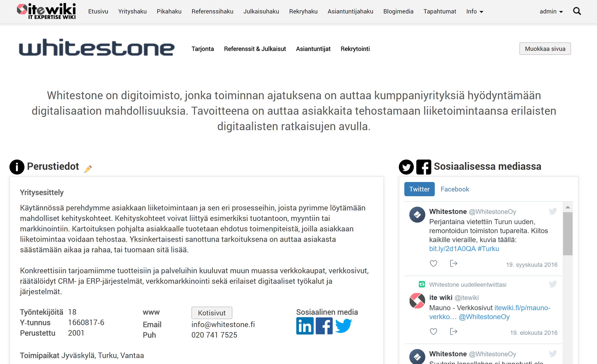Image resolution: width=597 pixels, height=364 pixels.
Task: Open Tapahtumat in the navigation bar
Action: click(440, 11)
